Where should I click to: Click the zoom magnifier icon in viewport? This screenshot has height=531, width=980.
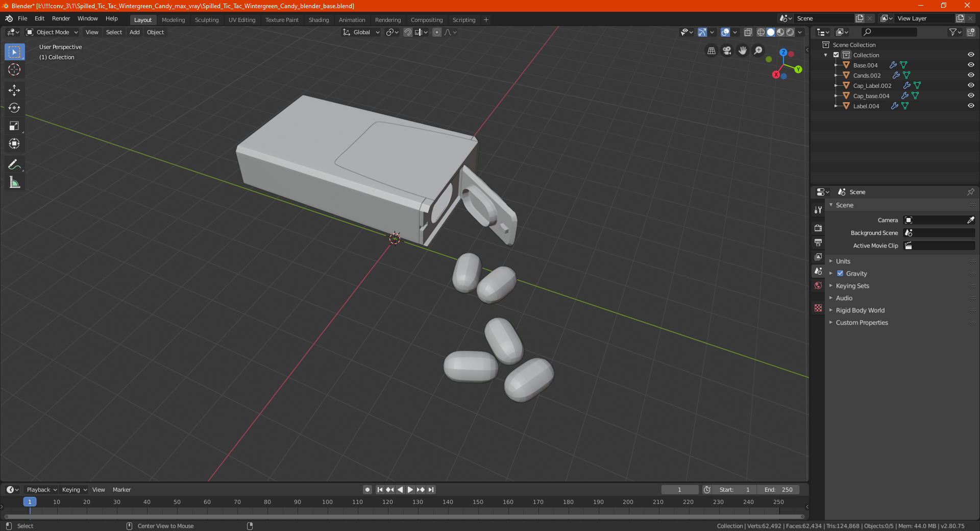coord(758,51)
